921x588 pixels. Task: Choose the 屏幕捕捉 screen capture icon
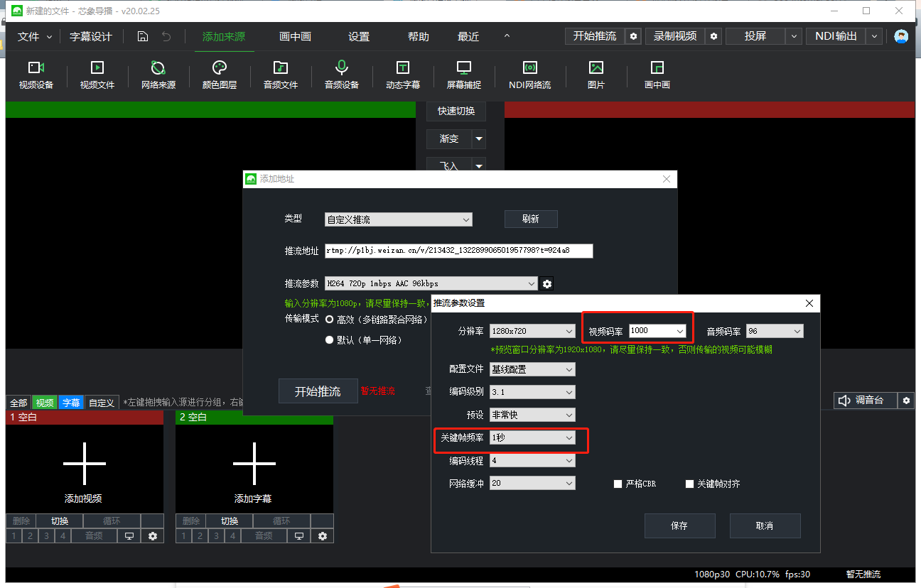coord(463,68)
